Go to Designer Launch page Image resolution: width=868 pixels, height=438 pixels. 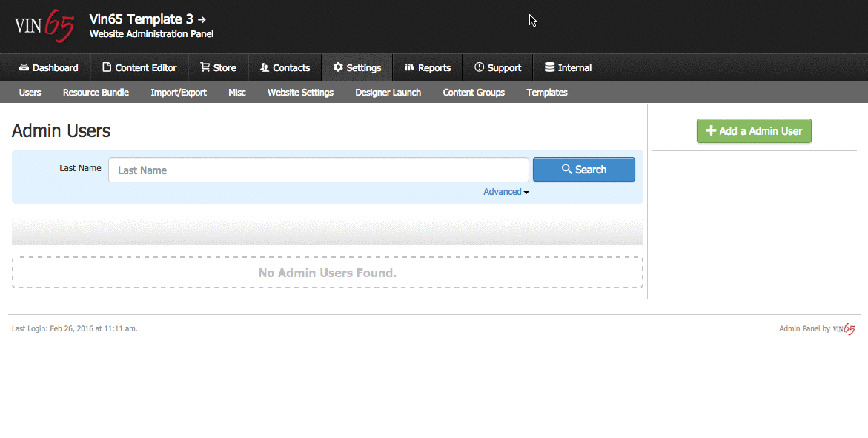coord(388,93)
